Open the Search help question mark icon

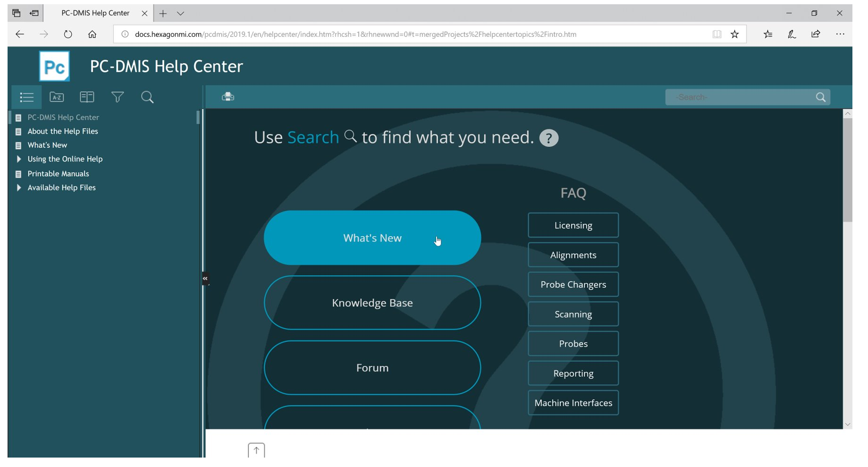[x=548, y=137]
